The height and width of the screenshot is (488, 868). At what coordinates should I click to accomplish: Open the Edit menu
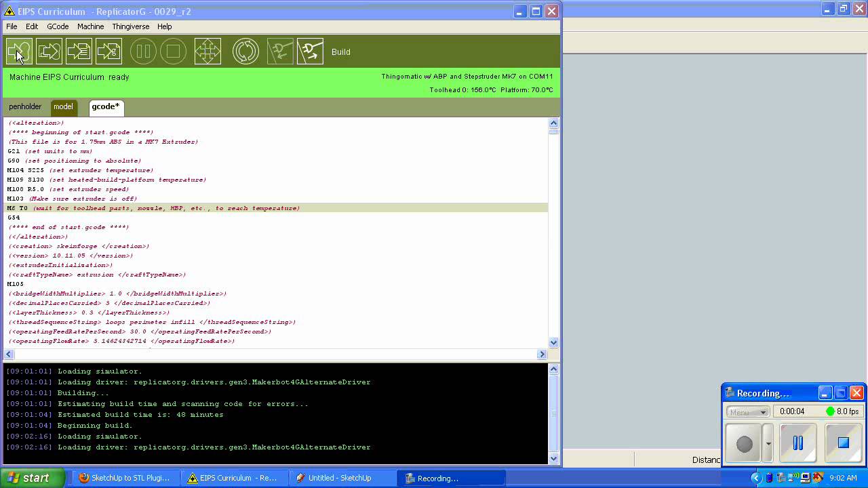[32, 26]
